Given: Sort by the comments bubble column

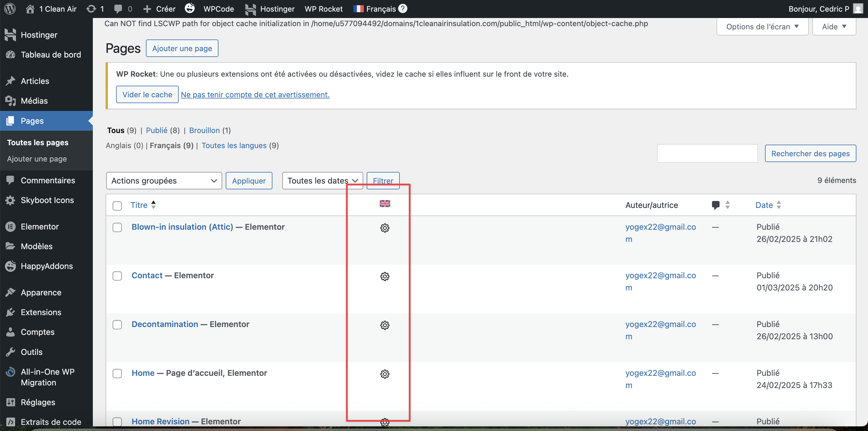Looking at the screenshot, I should pyautogui.click(x=720, y=205).
